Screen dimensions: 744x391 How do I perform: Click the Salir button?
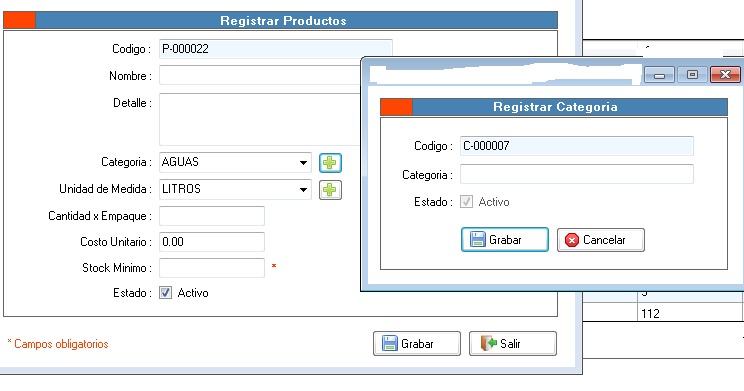point(512,344)
